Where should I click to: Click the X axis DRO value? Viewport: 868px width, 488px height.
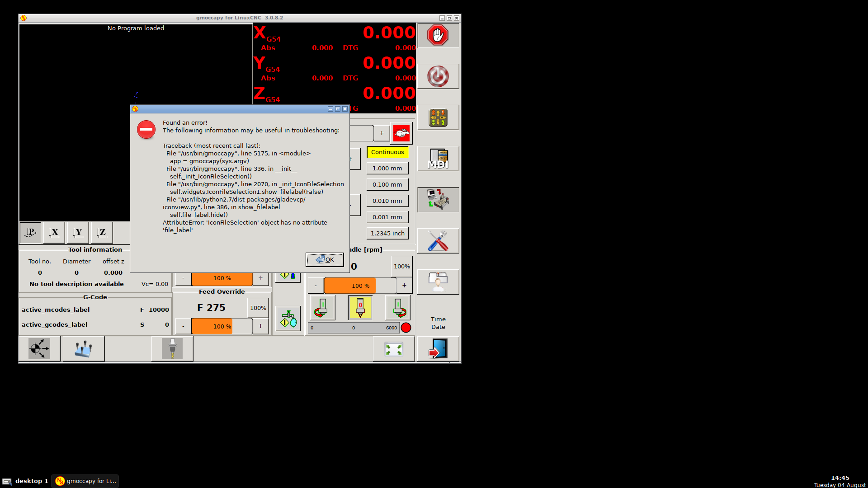389,33
